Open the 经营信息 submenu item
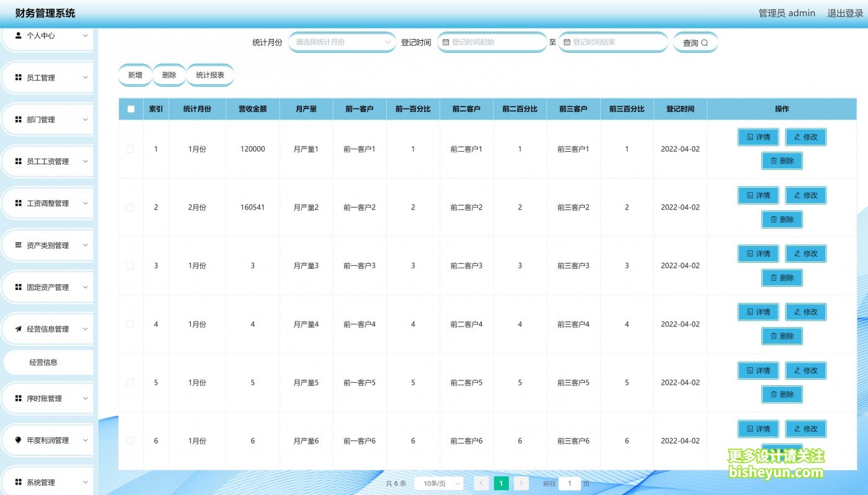This screenshot has width=868, height=495. [x=43, y=362]
